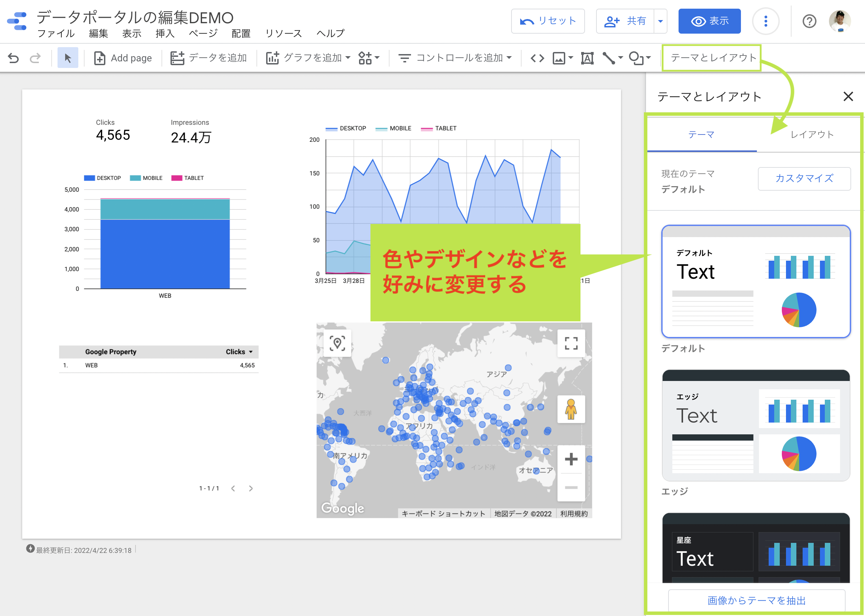Screen dimensions: 865x616
Task: Click the 画像からテーマを抽出 button
Action: point(756,600)
